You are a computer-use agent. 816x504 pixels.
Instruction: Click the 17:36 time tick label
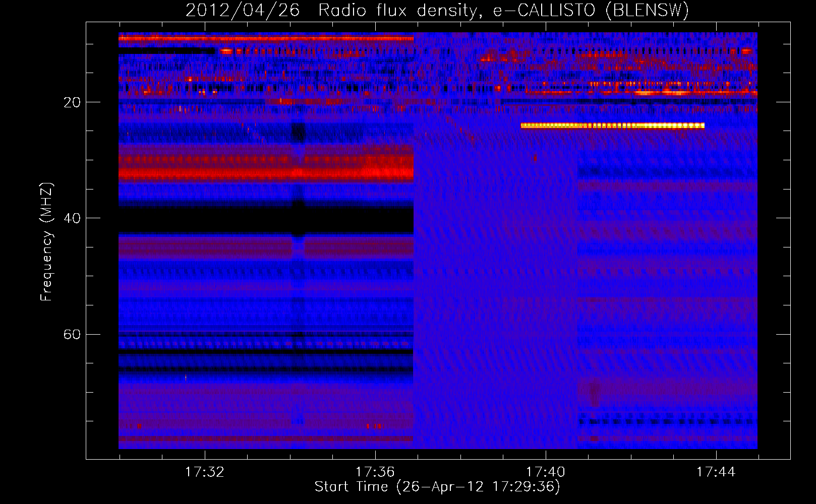[375, 472]
